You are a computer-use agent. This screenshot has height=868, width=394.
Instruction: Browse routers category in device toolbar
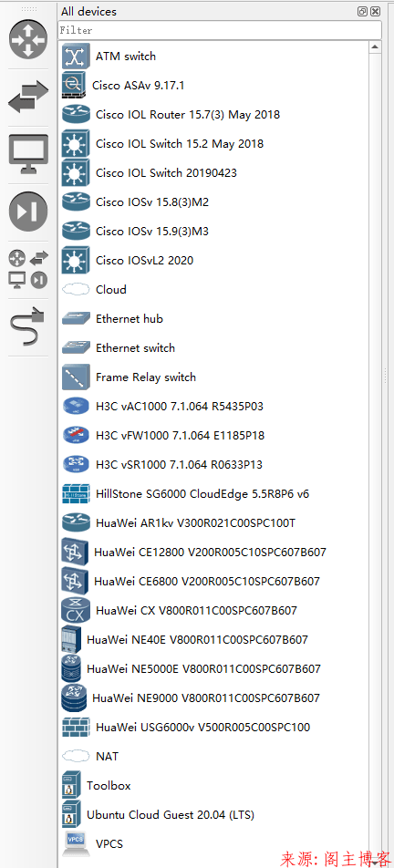[x=28, y=40]
